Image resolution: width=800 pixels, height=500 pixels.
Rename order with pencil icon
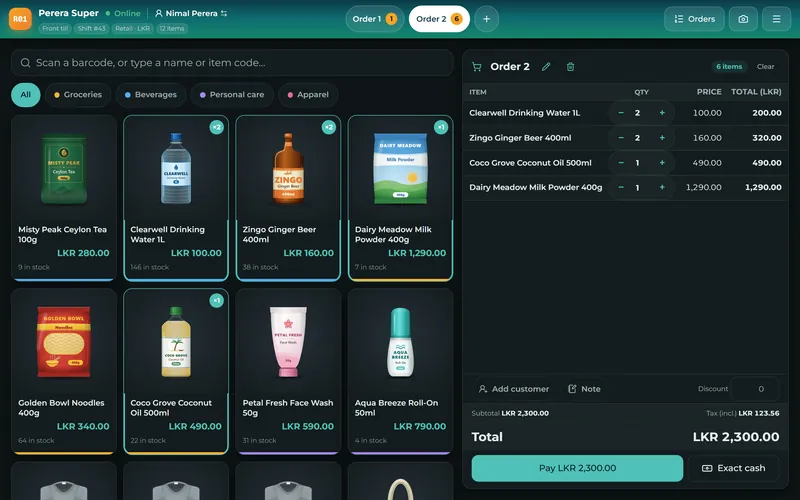[546, 67]
